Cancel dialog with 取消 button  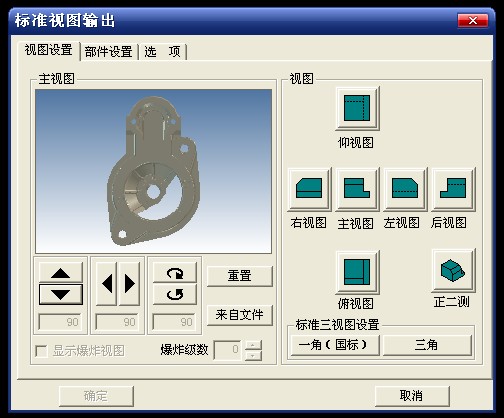click(x=412, y=396)
